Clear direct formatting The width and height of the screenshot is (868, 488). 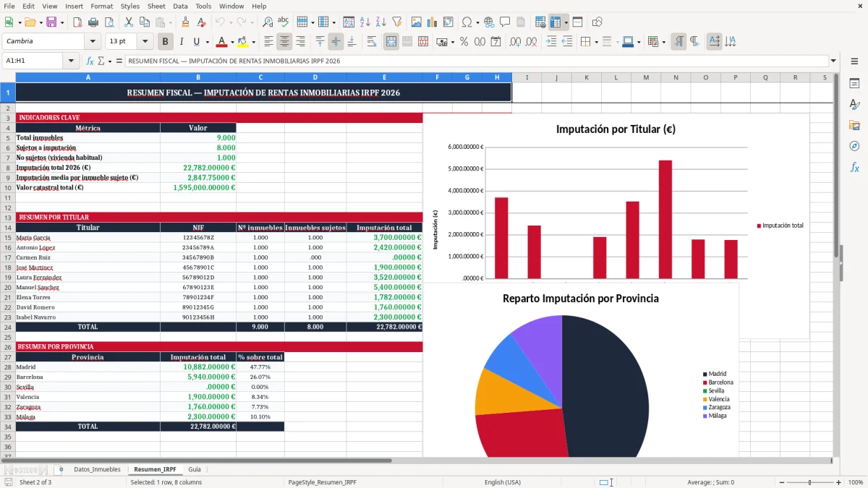[200, 22]
